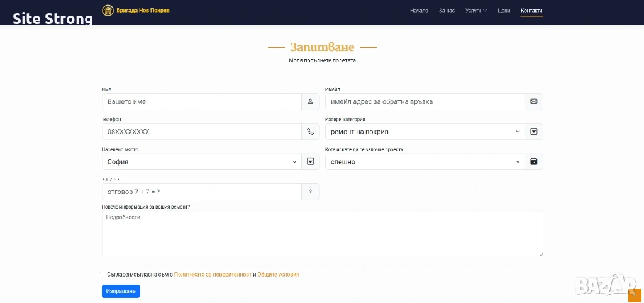Click the question mark icon beside captcha

pos(310,192)
